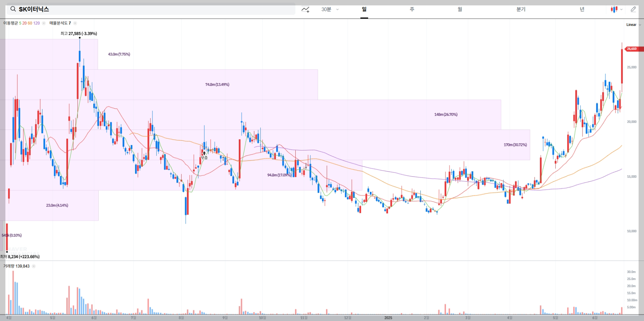
Task: Switch to the 분기 quarterly tab
Action: tap(521, 9)
